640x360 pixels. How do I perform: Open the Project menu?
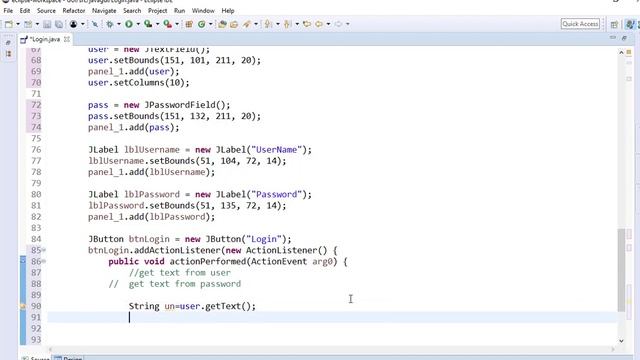pyautogui.click(x=158, y=11)
